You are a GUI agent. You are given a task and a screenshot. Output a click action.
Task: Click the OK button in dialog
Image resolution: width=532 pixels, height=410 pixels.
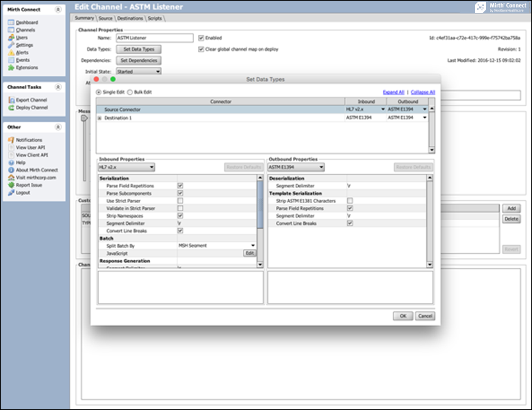coord(403,316)
